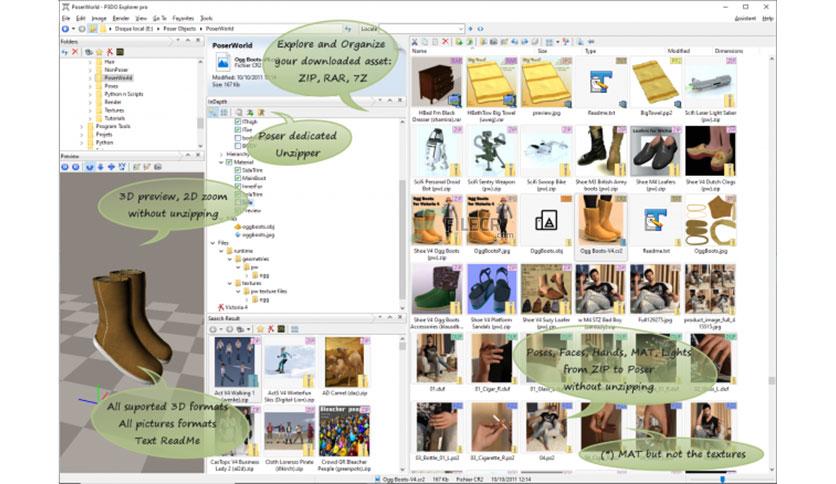The image size is (836, 484).
Task: Click the Help link at top right
Action: tap(767, 18)
